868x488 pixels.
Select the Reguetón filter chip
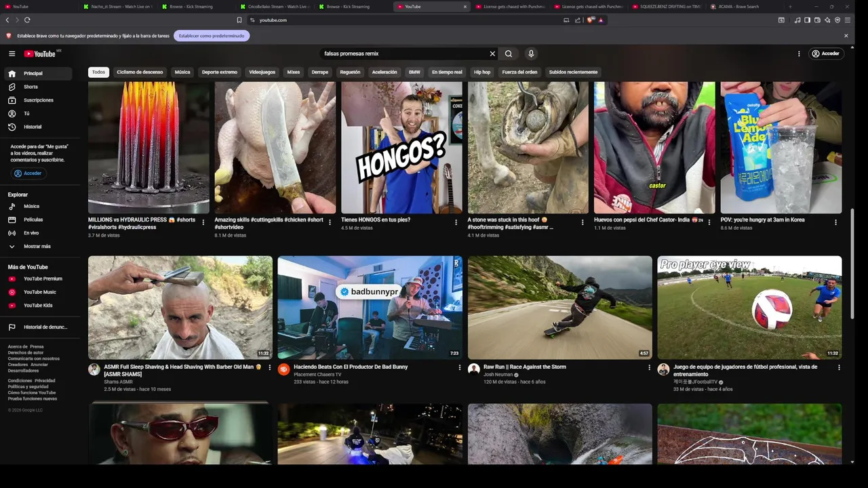(x=350, y=72)
